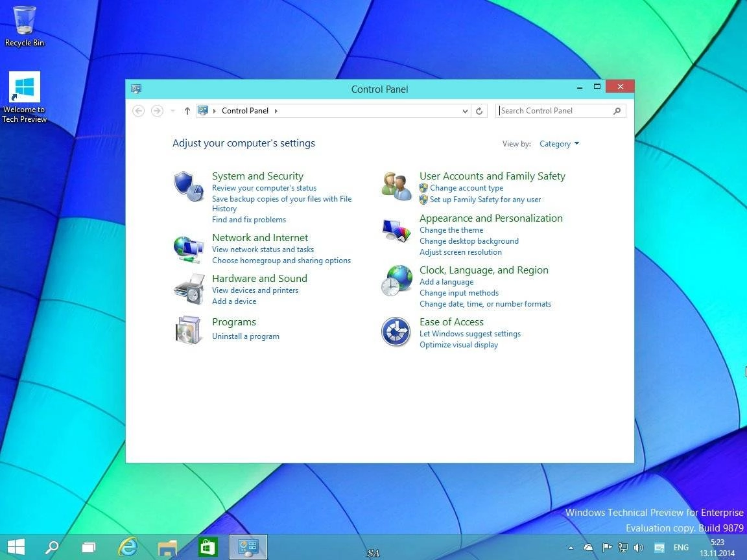Open Save backup copies with File History
747x560 pixels.
click(x=281, y=204)
